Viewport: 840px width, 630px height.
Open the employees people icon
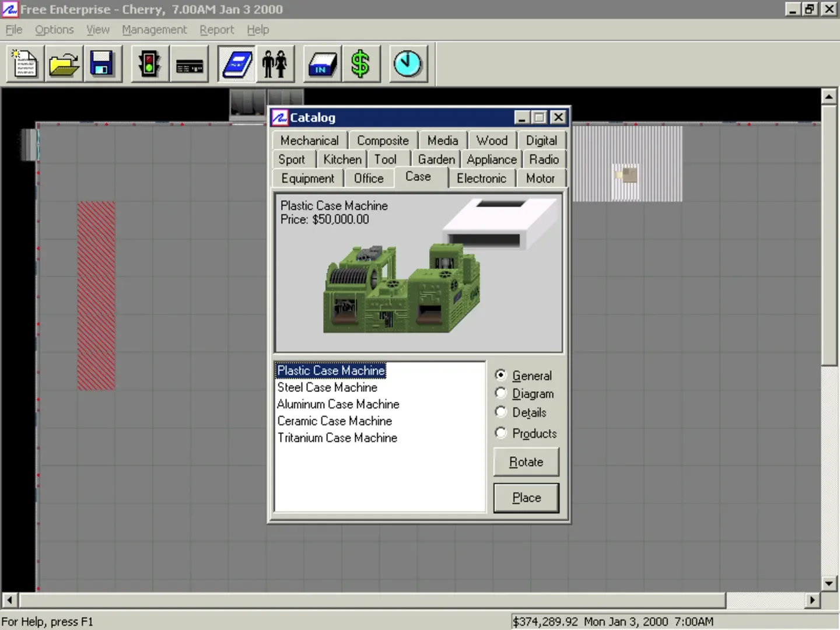coord(274,64)
